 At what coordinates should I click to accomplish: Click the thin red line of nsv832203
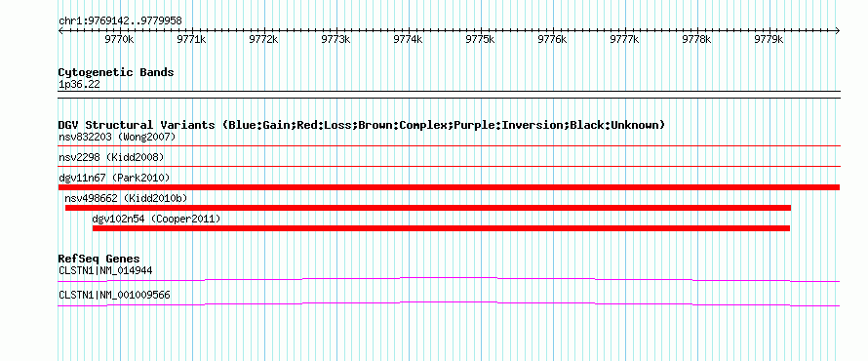[449, 145]
